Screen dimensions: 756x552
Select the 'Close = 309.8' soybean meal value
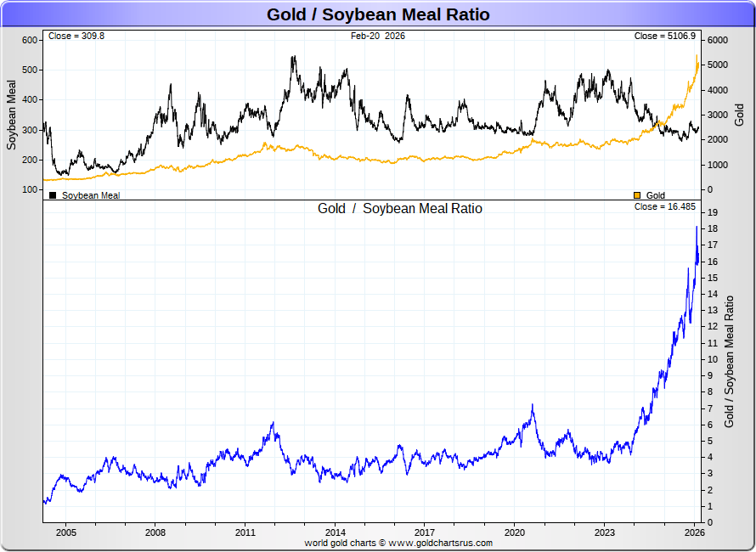(76, 37)
